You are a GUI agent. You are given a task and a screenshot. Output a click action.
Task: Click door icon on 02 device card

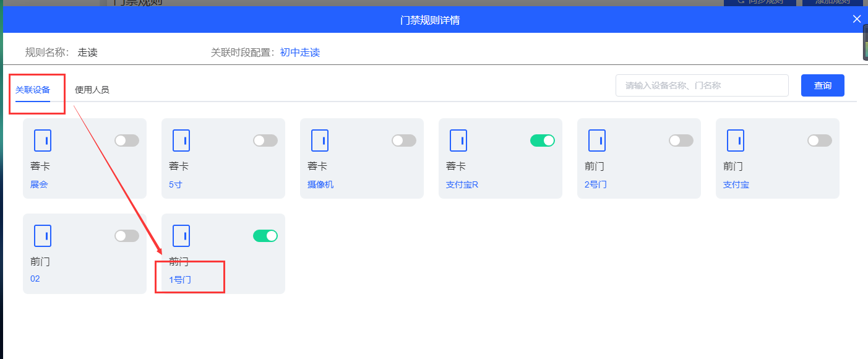43,236
